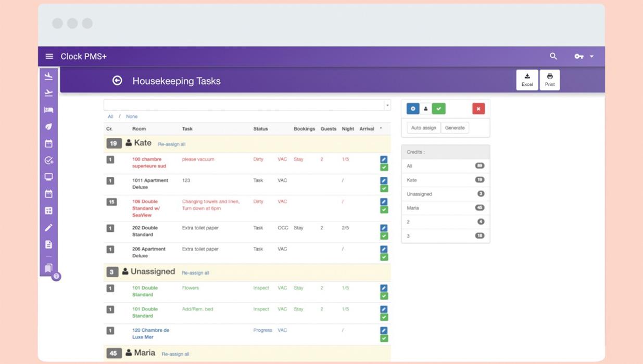Click the red X button
The width and height of the screenshot is (643, 364).
(478, 109)
